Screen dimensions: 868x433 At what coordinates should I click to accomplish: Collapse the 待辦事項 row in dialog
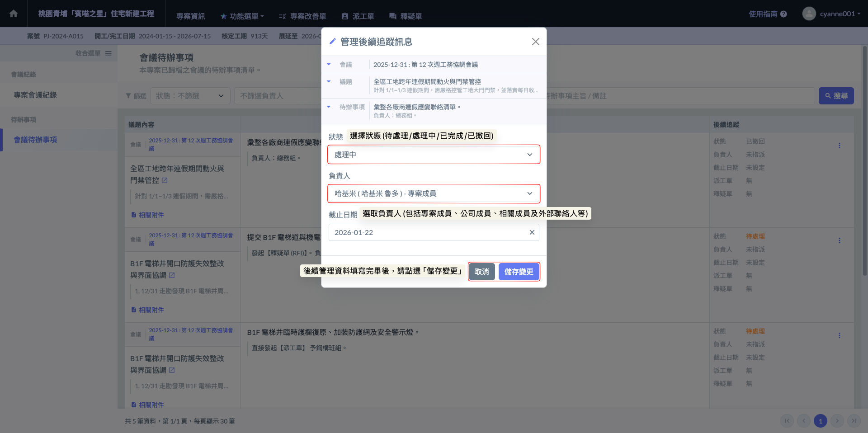coord(329,107)
